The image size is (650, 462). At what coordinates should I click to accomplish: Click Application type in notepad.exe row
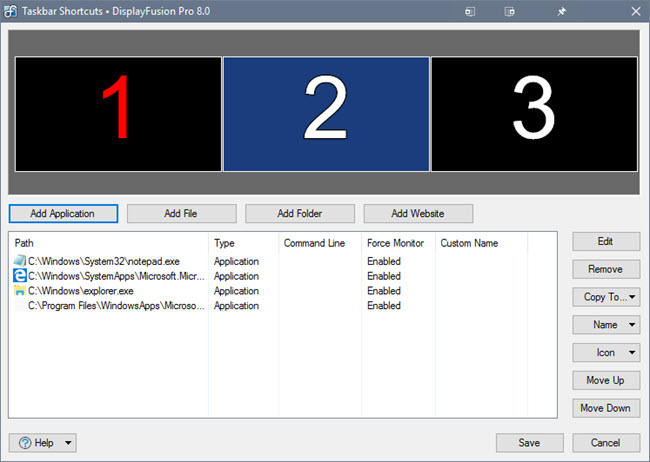[236, 261]
